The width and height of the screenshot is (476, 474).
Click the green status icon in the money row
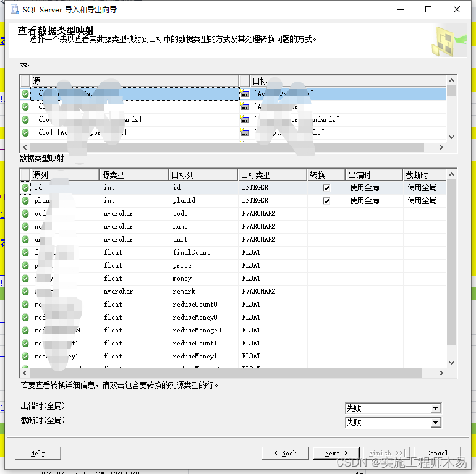(25, 278)
